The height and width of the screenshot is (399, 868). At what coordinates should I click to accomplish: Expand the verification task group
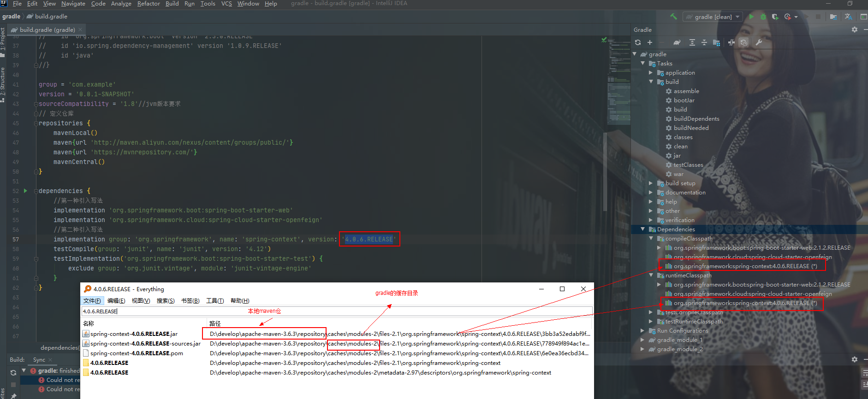point(651,220)
